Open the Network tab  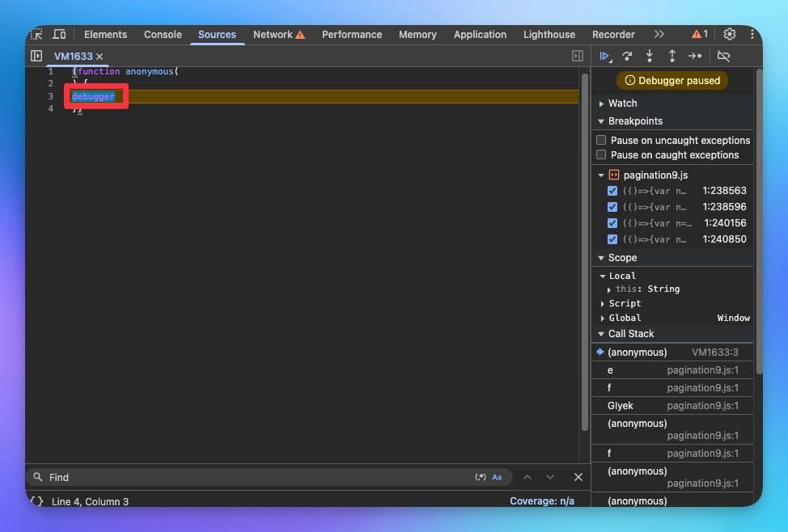pos(279,34)
